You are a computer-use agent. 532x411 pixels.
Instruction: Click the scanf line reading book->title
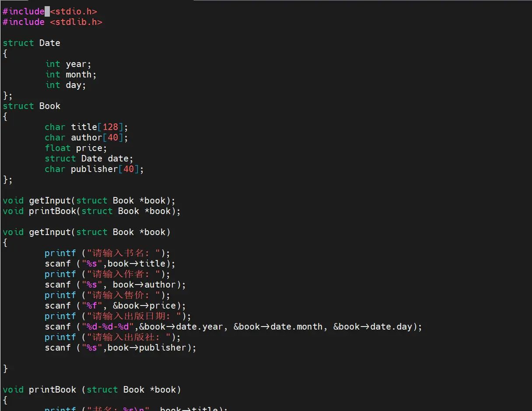pos(110,263)
